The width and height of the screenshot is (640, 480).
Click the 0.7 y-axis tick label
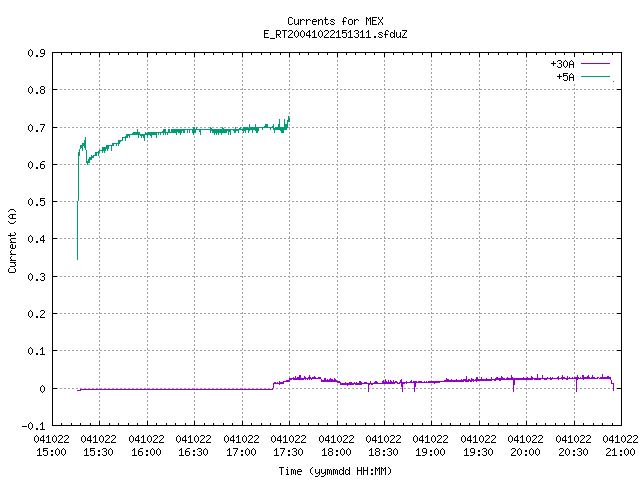[x=36, y=128]
